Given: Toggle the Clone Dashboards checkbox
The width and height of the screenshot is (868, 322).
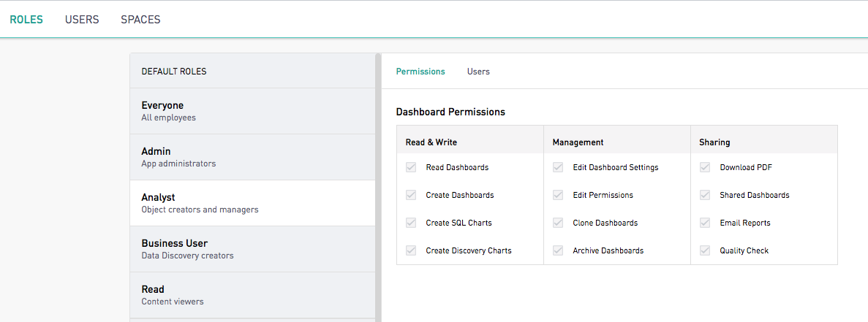Looking at the screenshot, I should click(x=558, y=223).
